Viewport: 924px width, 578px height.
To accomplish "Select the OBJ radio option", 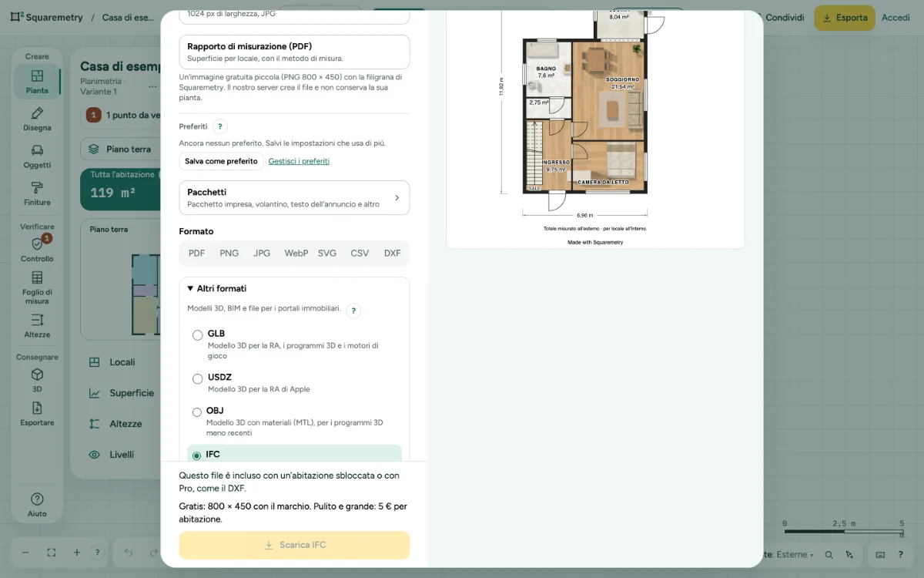I will point(197,412).
